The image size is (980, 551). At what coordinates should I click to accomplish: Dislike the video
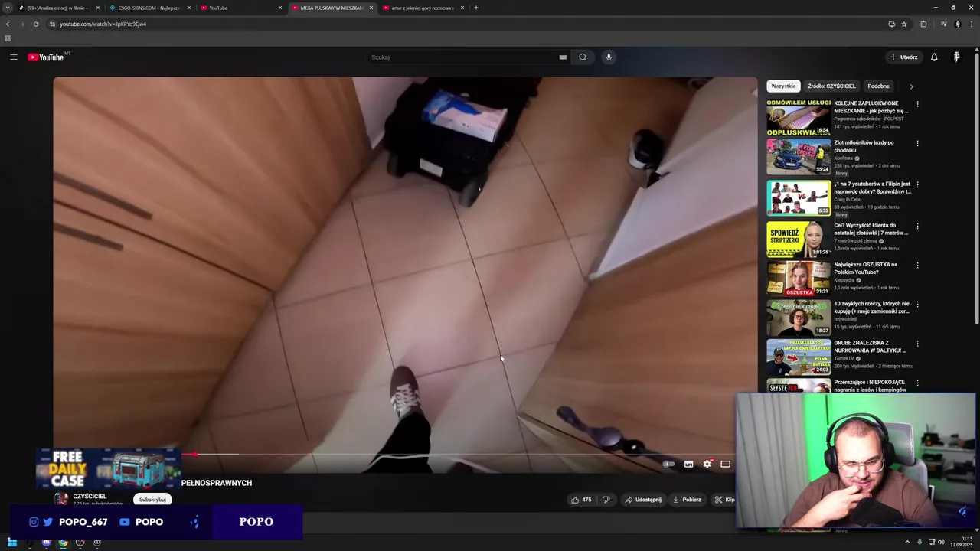[606, 500]
